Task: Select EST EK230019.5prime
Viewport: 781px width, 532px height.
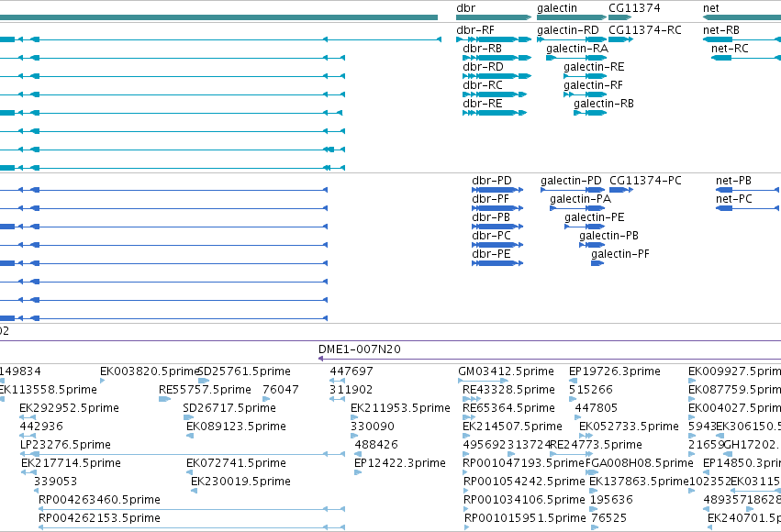Action: (240, 482)
